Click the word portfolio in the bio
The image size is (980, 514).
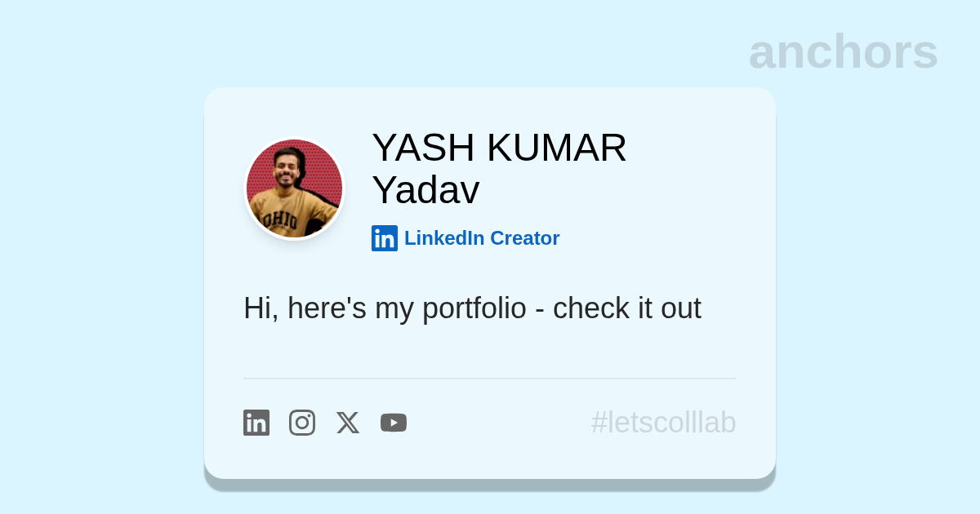coord(474,308)
